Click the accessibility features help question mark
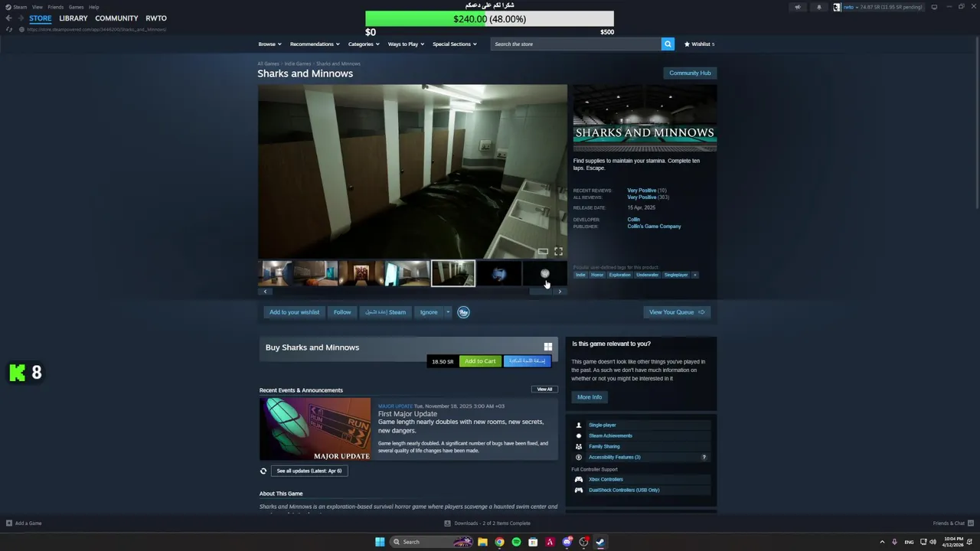 704,457
